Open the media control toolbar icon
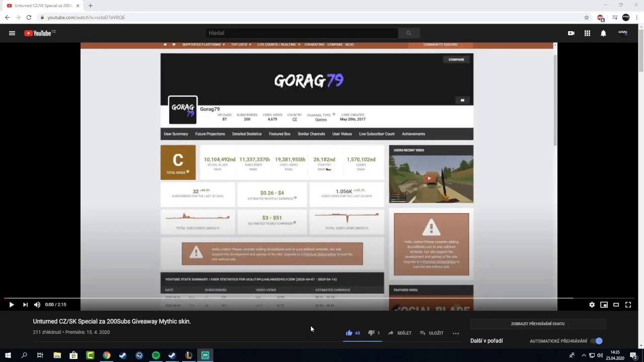The image size is (644, 362). [x=614, y=17]
